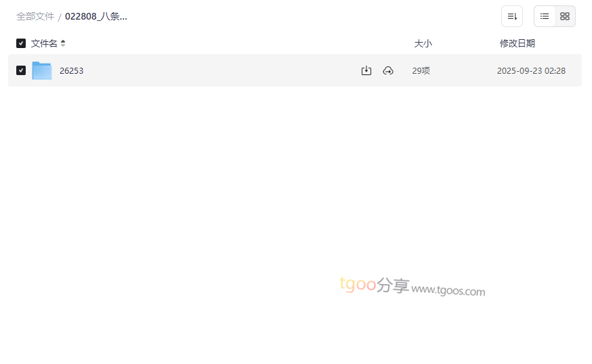Image resolution: width=592 pixels, height=364 pixels.
Task: Click the tgoo分享 watermark logo
Action: (x=374, y=284)
